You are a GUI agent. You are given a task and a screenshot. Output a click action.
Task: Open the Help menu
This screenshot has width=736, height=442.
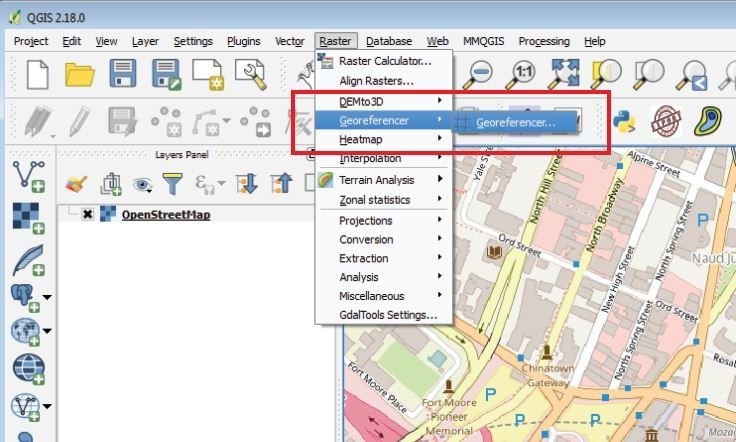[x=595, y=41]
